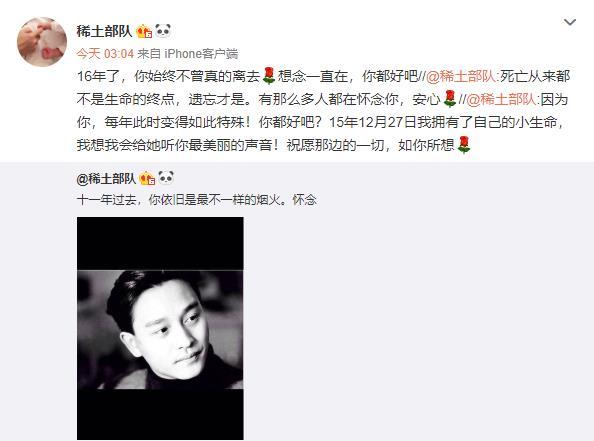594x441 pixels.
Task: Open the post timestamp 今天 03:04
Action: (105, 54)
